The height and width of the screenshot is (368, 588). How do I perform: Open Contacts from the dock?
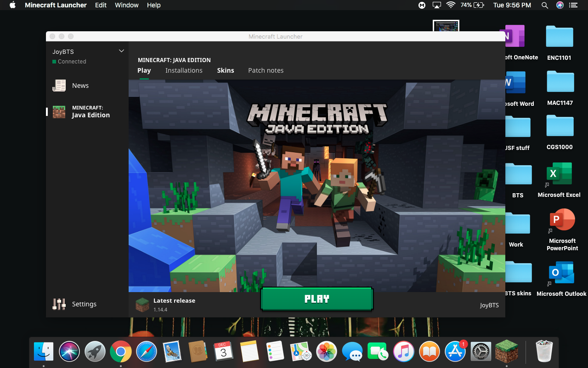coord(198,352)
